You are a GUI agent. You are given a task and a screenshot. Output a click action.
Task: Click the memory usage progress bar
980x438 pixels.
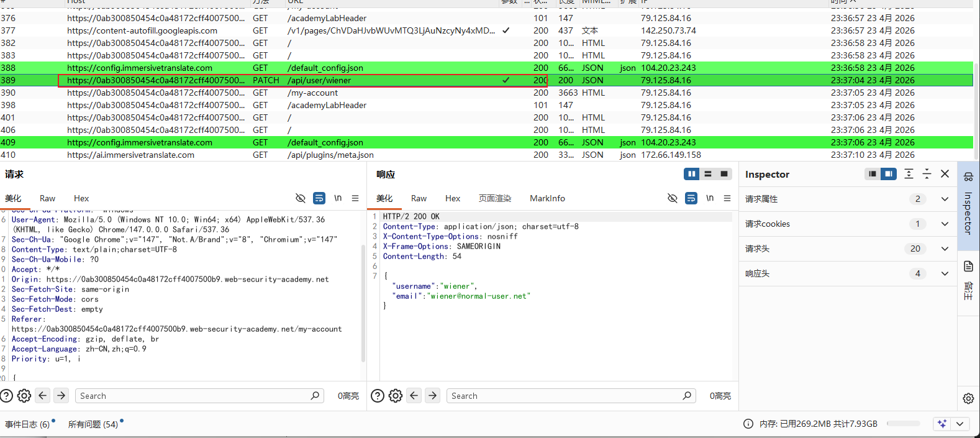click(904, 424)
